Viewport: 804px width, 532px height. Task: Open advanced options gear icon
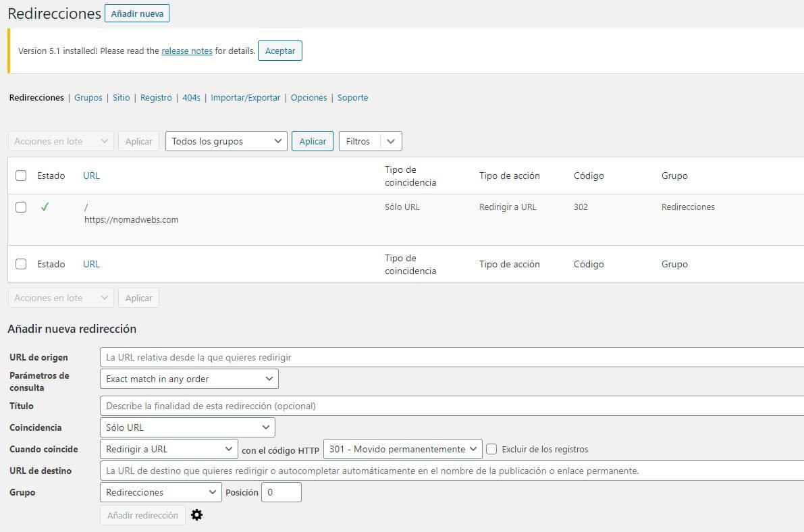(x=197, y=514)
